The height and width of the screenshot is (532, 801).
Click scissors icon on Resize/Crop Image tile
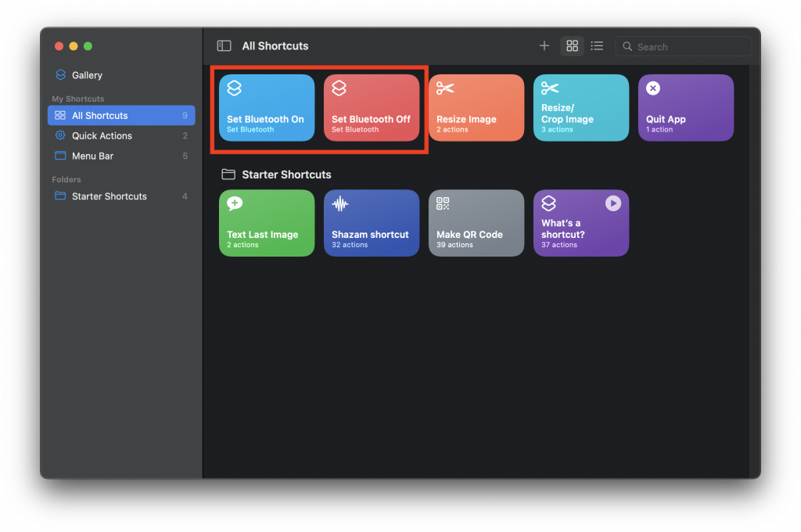click(550, 88)
